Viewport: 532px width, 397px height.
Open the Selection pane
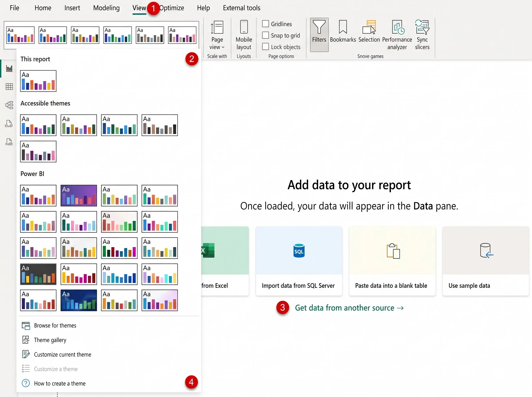point(369,32)
